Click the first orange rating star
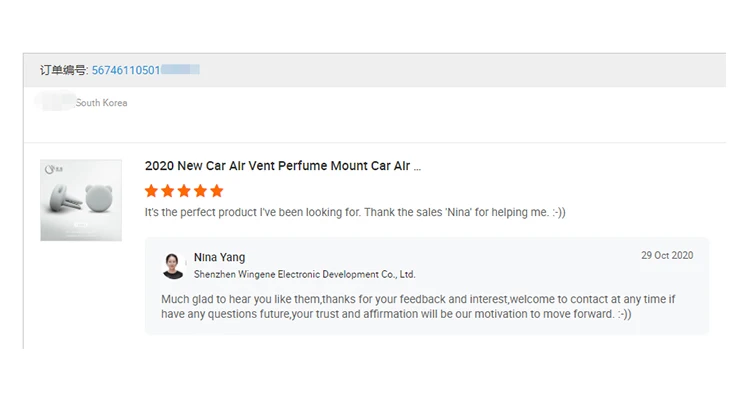The width and height of the screenshot is (750, 400). (151, 191)
